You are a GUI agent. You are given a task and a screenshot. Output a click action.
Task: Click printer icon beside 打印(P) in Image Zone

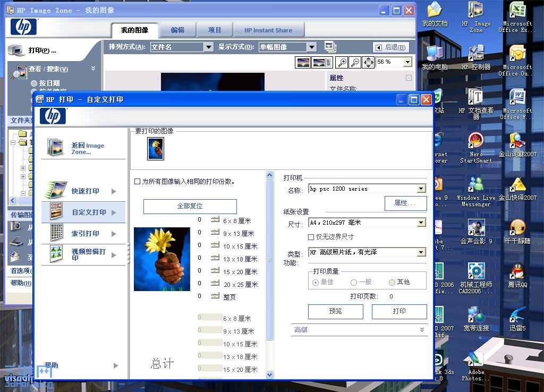pyautogui.click(x=15, y=50)
